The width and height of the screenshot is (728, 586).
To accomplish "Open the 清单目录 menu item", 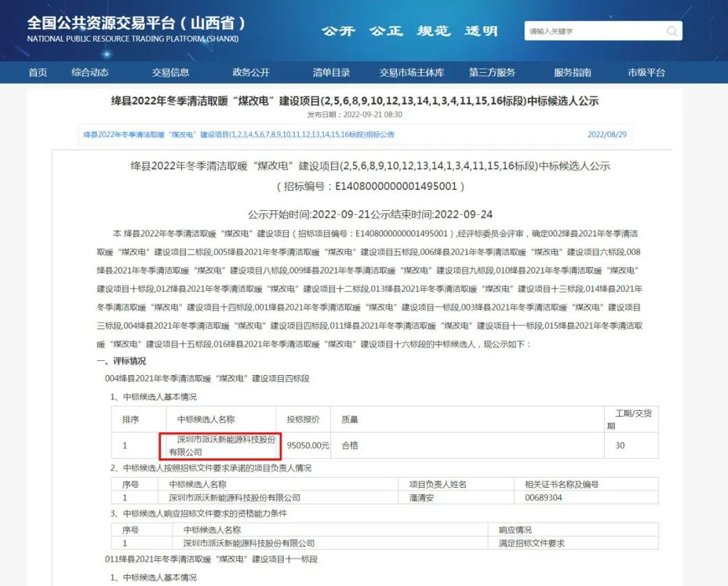I will tap(331, 73).
